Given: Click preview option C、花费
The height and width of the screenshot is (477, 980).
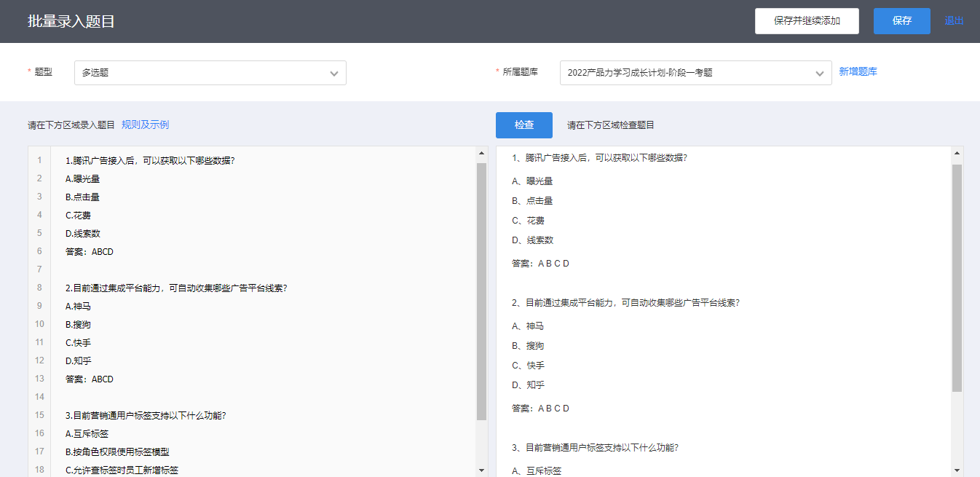Looking at the screenshot, I should [528, 221].
